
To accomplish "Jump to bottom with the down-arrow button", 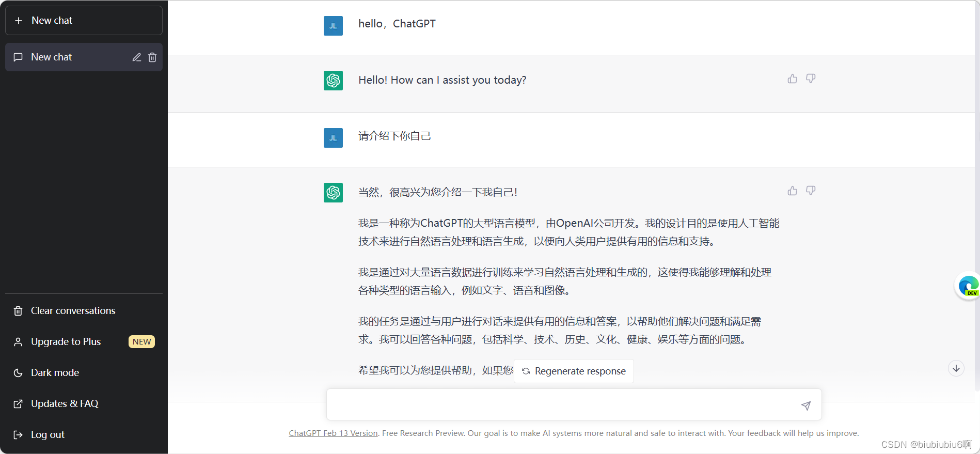I will [956, 368].
